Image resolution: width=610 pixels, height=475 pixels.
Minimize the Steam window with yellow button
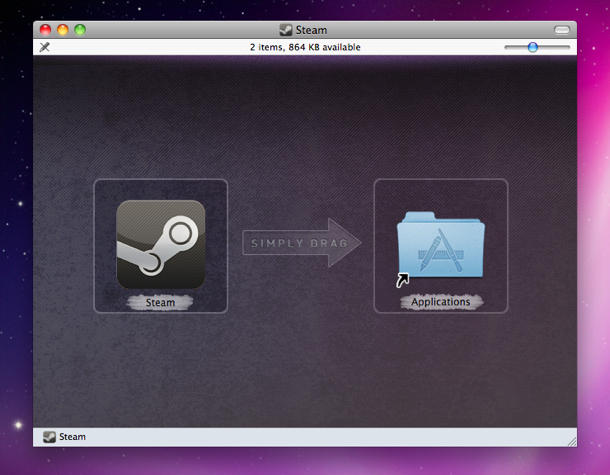click(62, 30)
